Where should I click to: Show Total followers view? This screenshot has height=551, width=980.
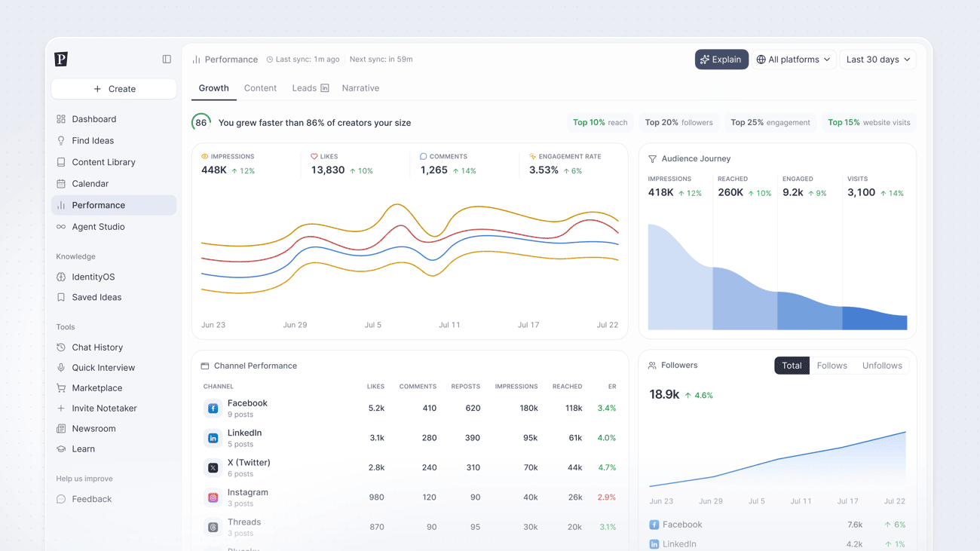pos(792,366)
